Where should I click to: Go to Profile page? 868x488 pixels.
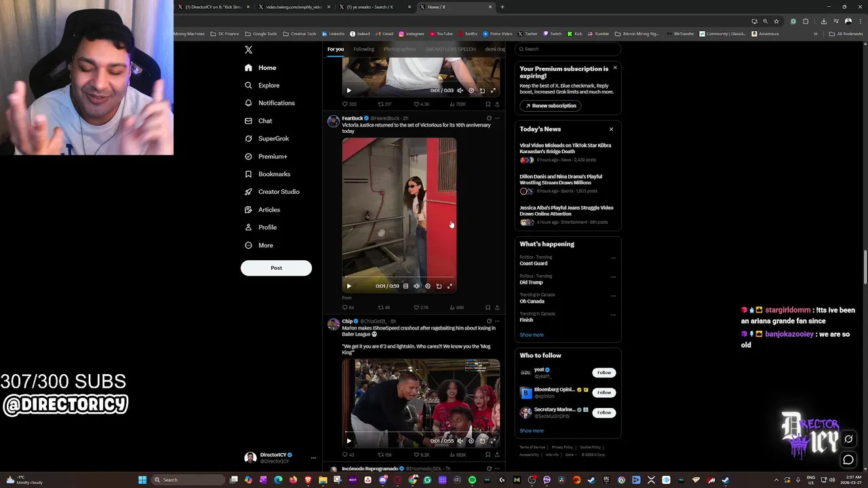pyautogui.click(x=260, y=227)
